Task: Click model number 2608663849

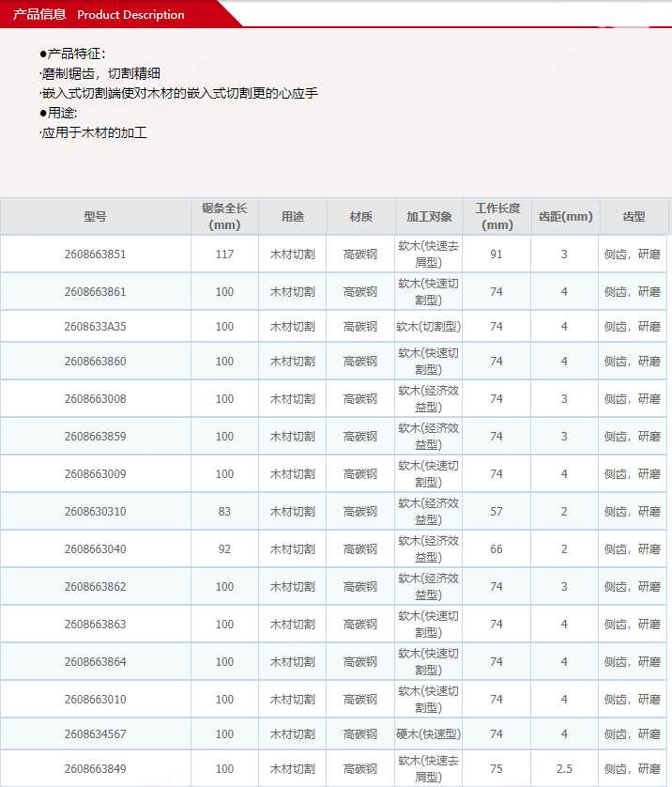Action: (95, 769)
